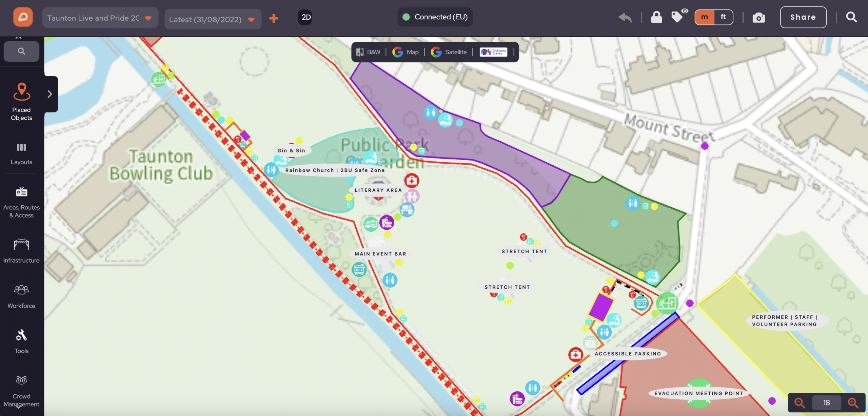The height and width of the screenshot is (416, 868).
Task: Select the upper STRETCH TENT label
Action: point(524,251)
